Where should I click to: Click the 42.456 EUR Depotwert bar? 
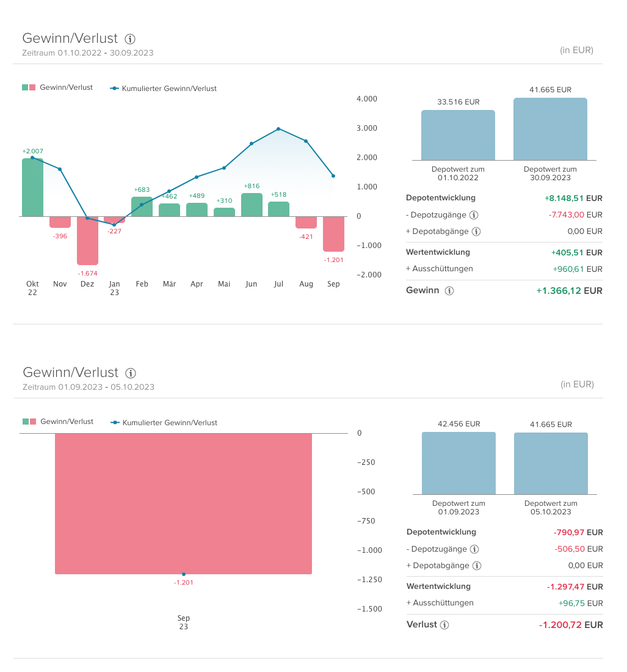[x=458, y=463]
